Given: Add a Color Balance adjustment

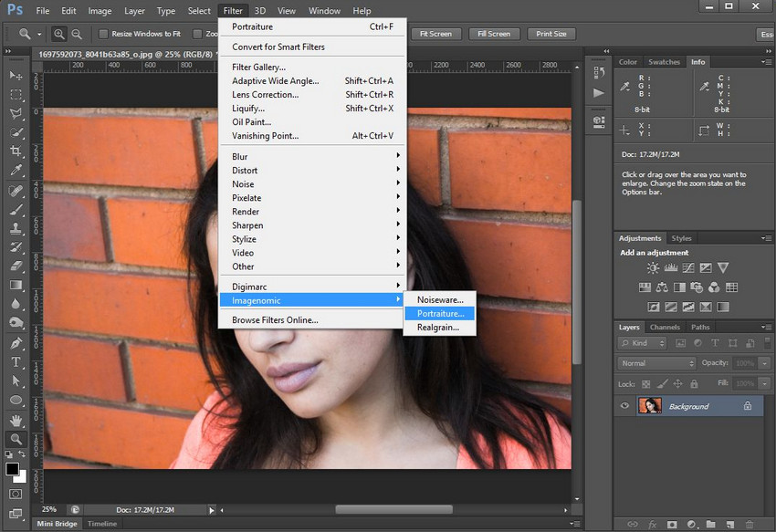Looking at the screenshot, I should pyautogui.click(x=662, y=287).
